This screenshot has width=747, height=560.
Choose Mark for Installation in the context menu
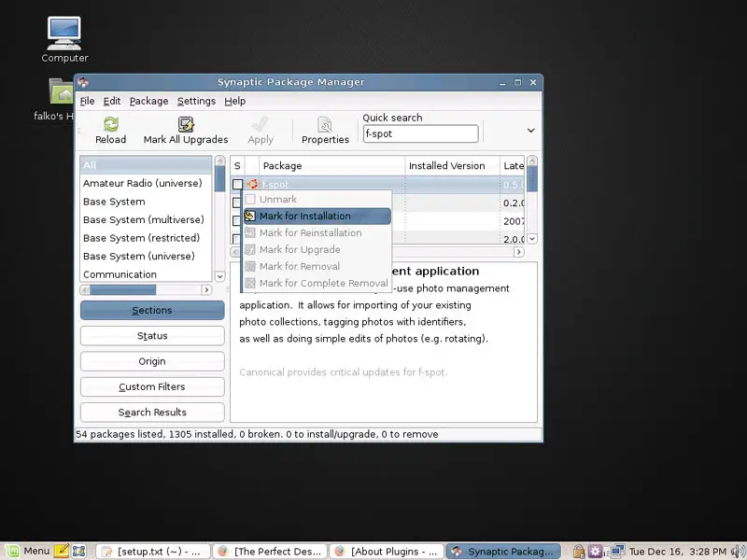pos(317,217)
